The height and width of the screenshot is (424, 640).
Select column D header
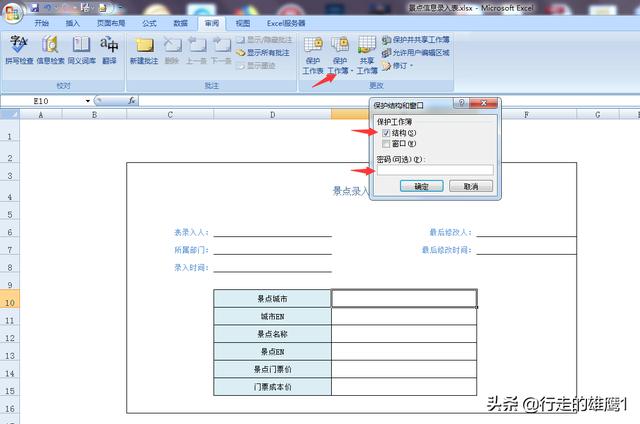click(x=272, y=115)
